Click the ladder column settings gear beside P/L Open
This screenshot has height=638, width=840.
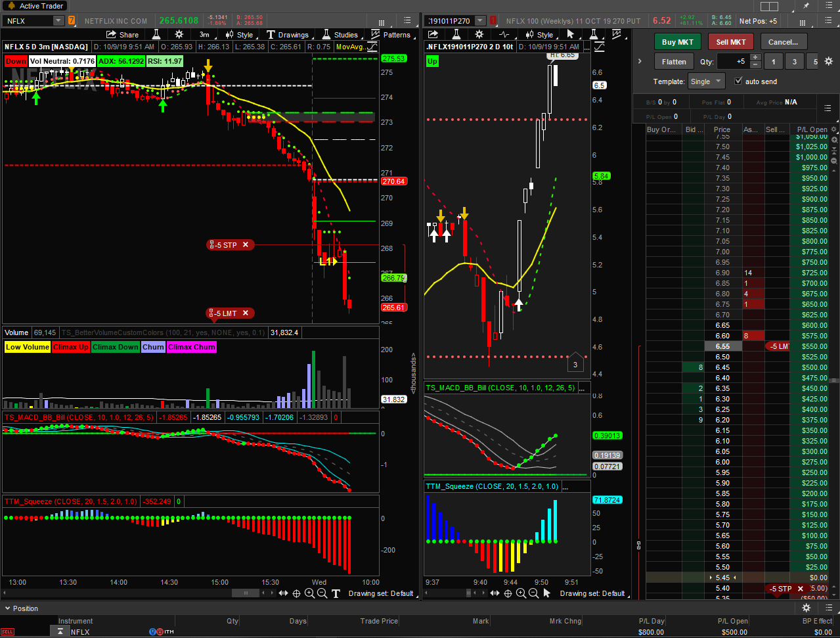(x=834, y=129)
